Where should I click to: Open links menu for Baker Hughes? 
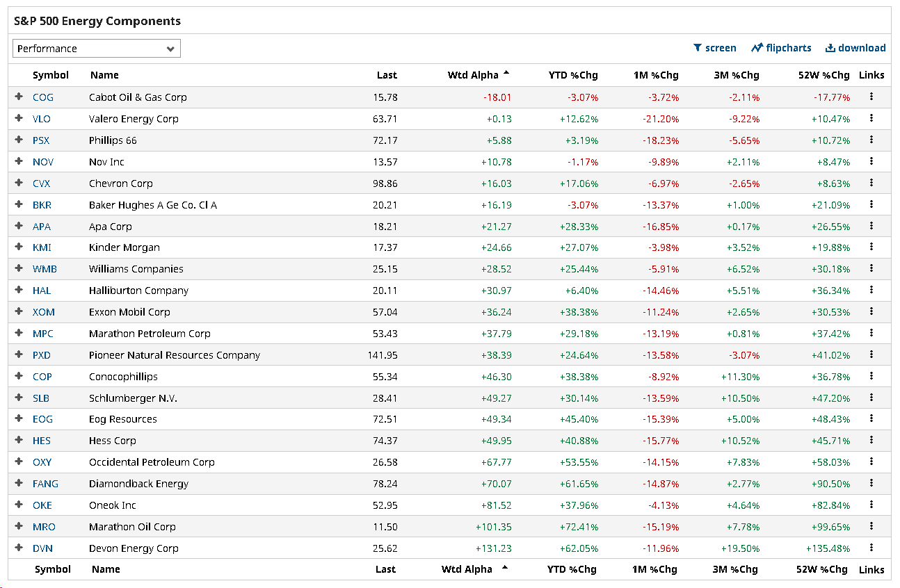(x=871, y=205)
